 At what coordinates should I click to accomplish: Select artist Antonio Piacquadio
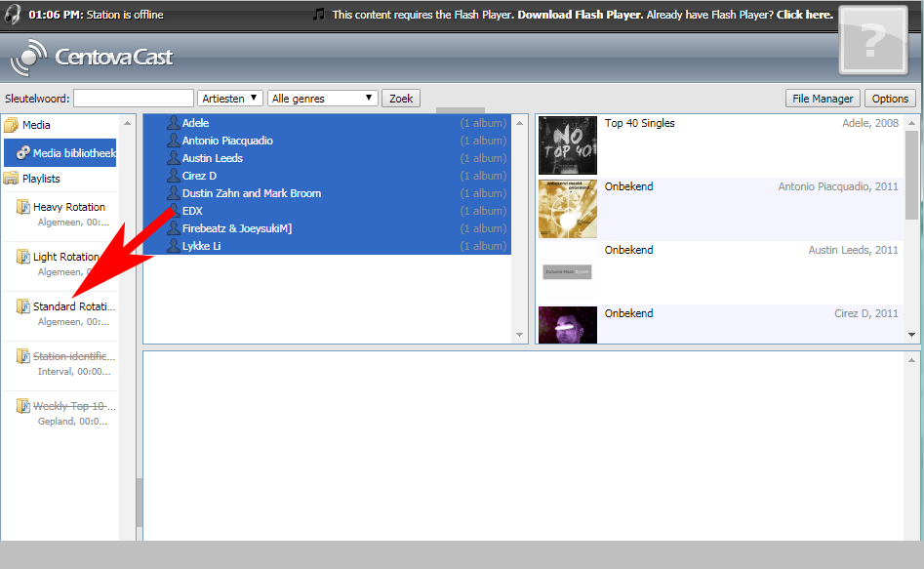[x=327, y=141]
